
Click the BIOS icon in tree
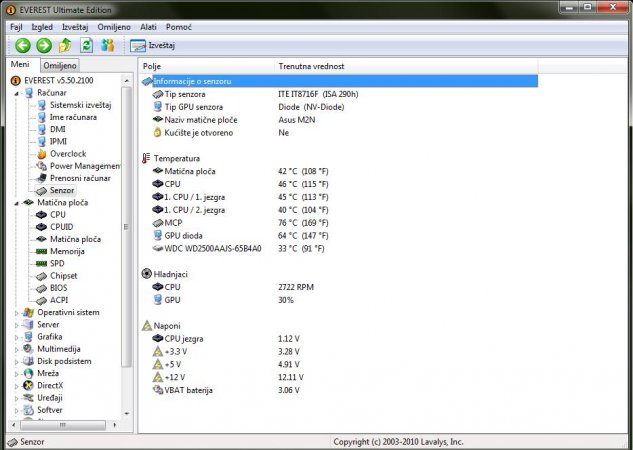click(42, 288)
